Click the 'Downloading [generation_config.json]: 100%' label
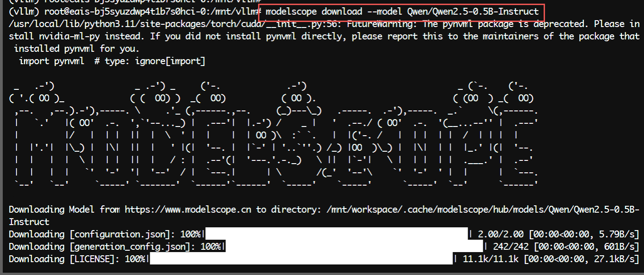The image size is (644, 275). 116,247
